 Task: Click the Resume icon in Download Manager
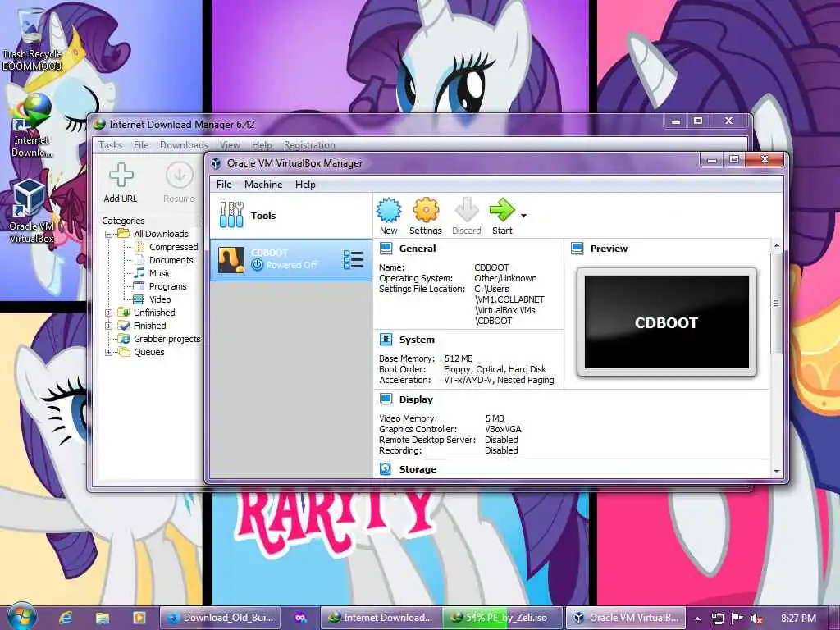coord(179,183)
